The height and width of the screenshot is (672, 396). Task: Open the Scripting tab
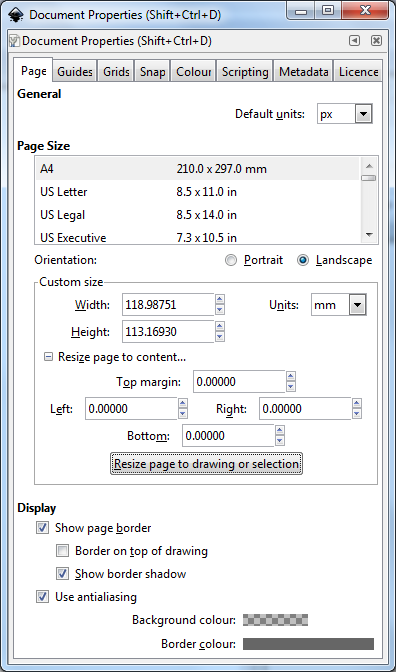245,72
